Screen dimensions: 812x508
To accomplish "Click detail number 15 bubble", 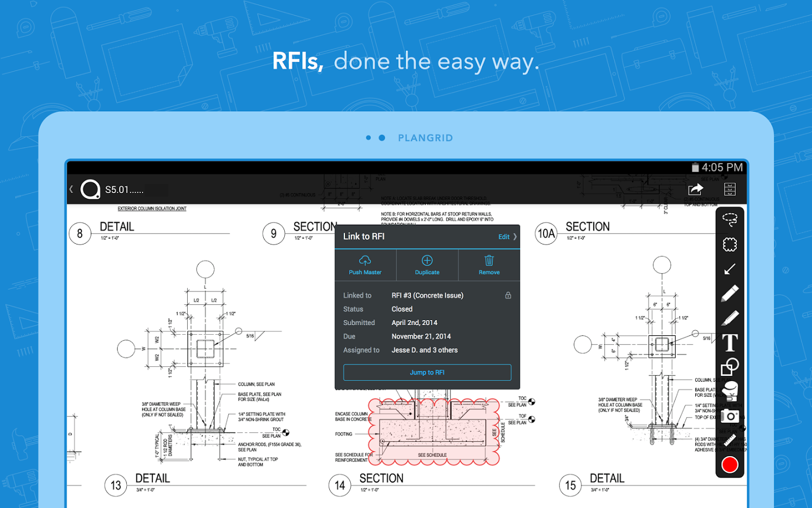I will click(570, 485).
